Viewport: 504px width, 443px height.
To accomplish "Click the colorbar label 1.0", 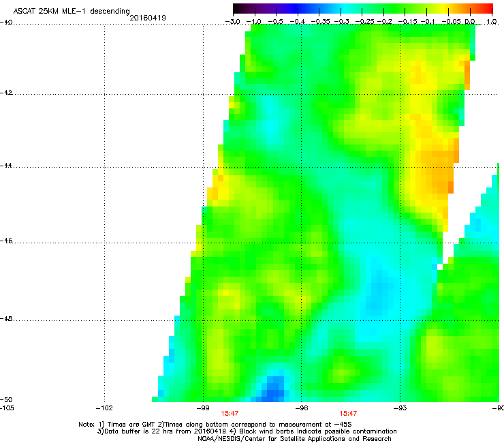I will (492, 22).
